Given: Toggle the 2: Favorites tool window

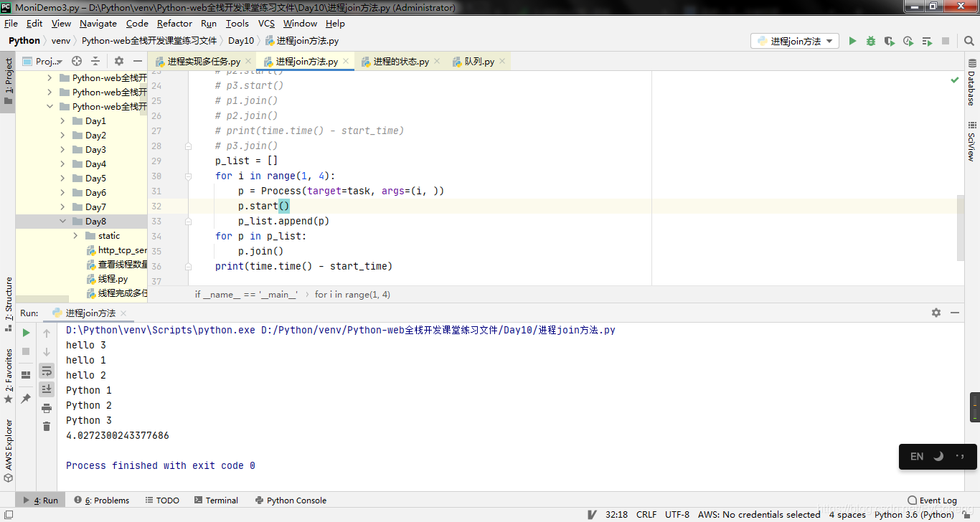Looking at the screenshot, I should click(8, 376).
